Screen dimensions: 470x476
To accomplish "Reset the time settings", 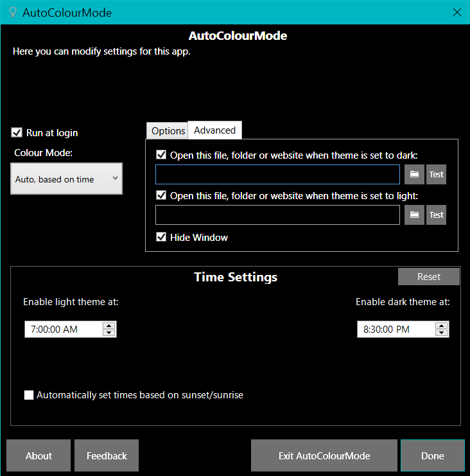I will pyautogui.click(x=429, y=277).
